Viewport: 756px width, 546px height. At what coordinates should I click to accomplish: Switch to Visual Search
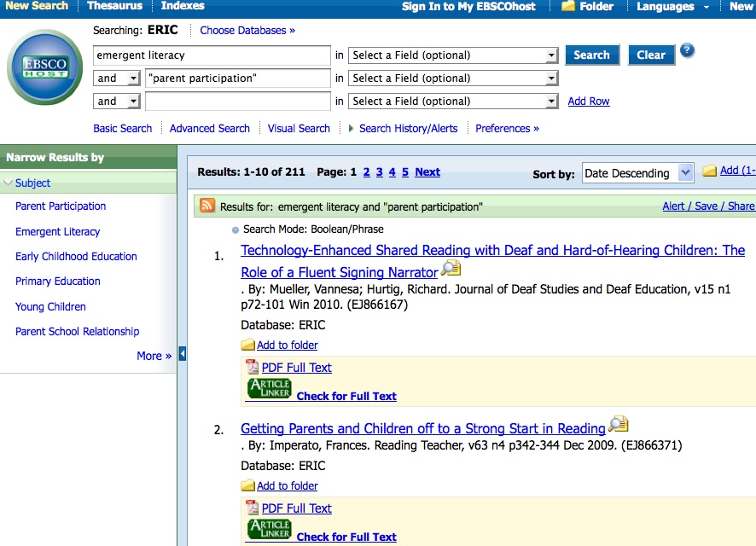pyautogui.click(x=299, y=128)
